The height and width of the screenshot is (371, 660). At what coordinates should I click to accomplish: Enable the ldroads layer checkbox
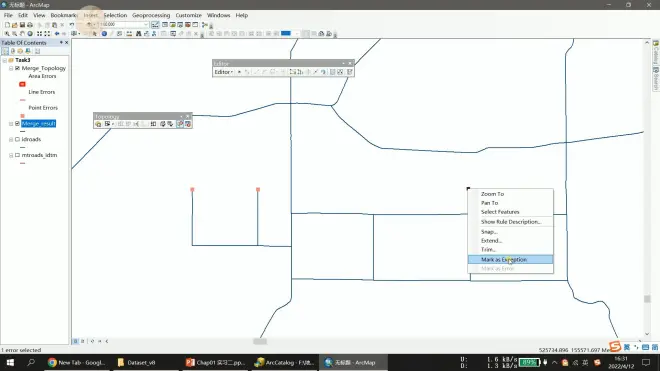(17, 139)
